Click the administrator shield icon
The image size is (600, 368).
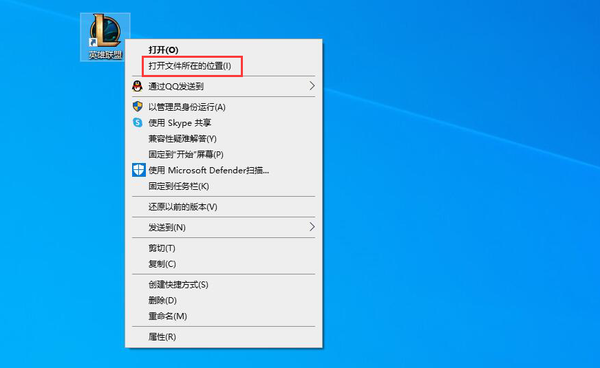(x=138, y=106)
